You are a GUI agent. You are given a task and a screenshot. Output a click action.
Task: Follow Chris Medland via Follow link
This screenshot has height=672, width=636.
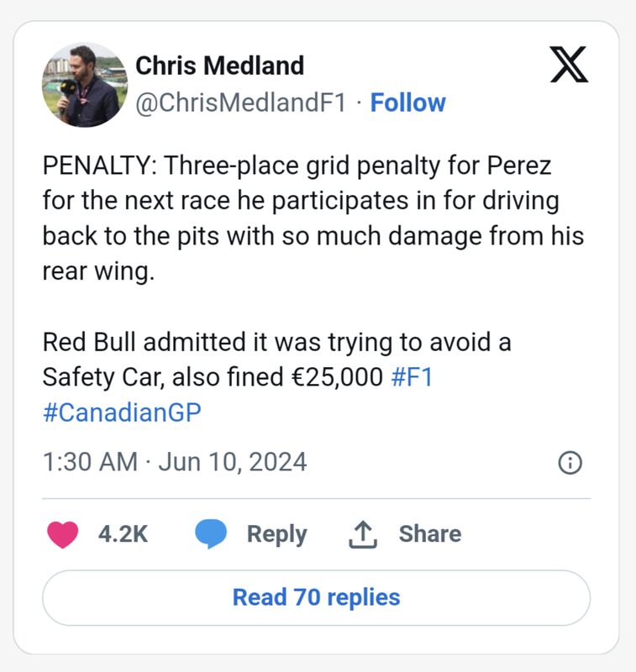(x=407, y=103)
